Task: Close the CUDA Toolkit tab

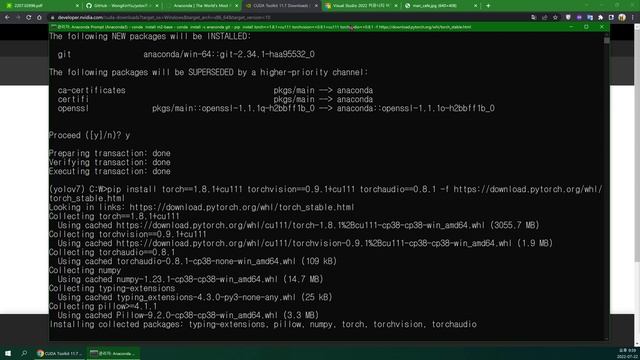Action: 316,6
